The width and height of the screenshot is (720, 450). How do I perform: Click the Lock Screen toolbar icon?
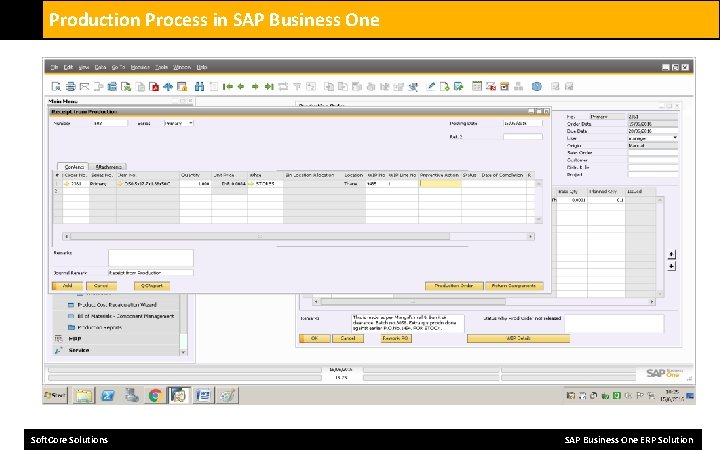(x=182, y=86)
